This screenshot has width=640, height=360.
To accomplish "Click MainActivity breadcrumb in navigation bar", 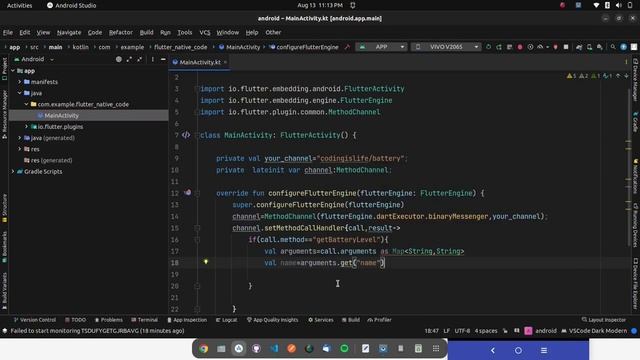I will 239,47.
